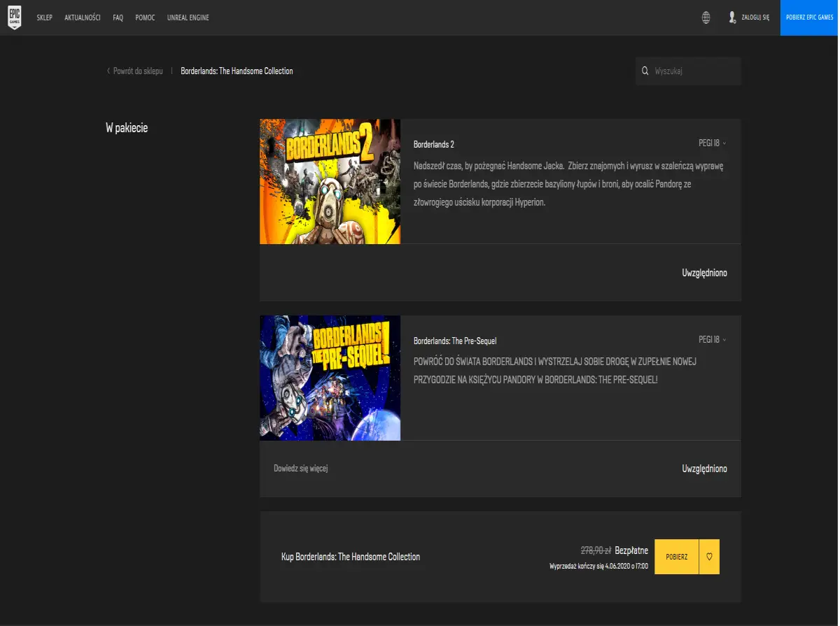Viewport: 840px width, 626px height.
Task: Click the Borderlands: The Pre-Sequel title
Action: [455, 341]
